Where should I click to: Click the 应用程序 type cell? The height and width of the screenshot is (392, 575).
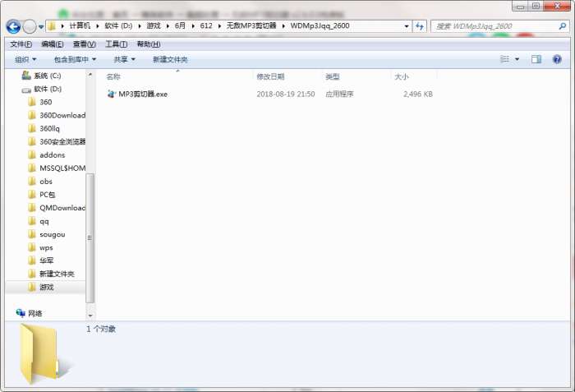click(x=339, y=94)
